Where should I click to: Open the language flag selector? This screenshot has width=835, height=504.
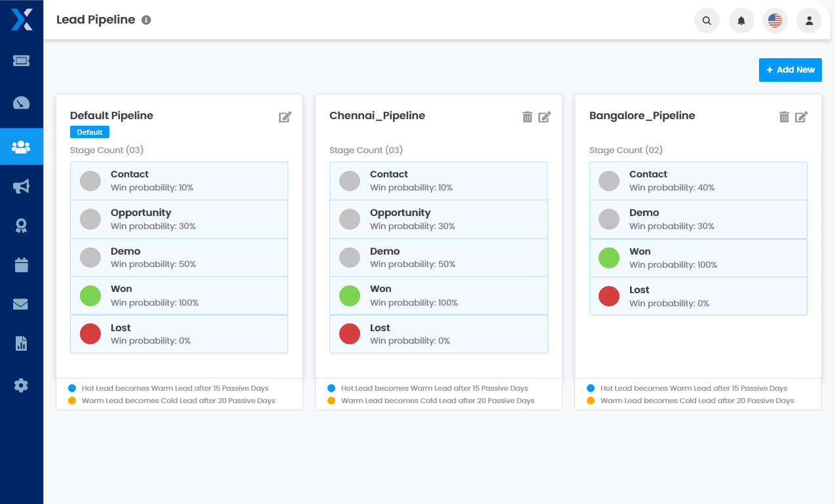point(775,20)
